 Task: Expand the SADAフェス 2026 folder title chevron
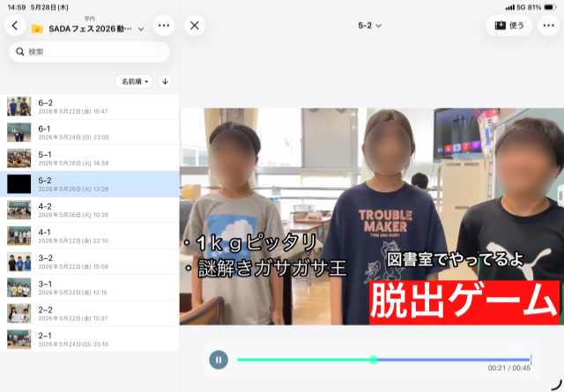pyautogui.click(x=141, y=29)
